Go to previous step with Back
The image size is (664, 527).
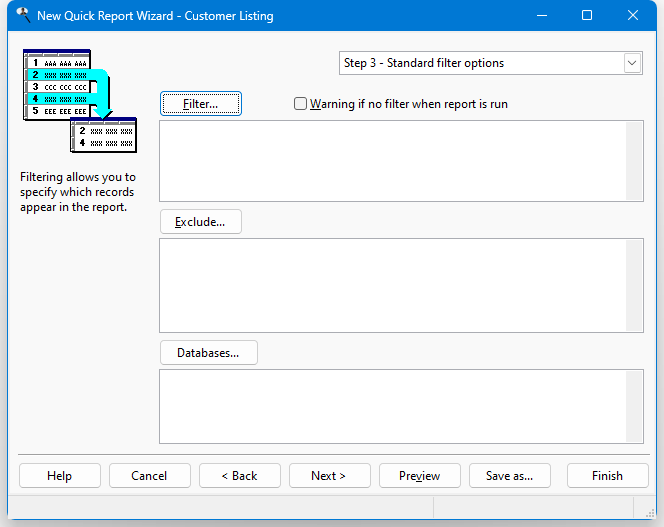(240, 476)
